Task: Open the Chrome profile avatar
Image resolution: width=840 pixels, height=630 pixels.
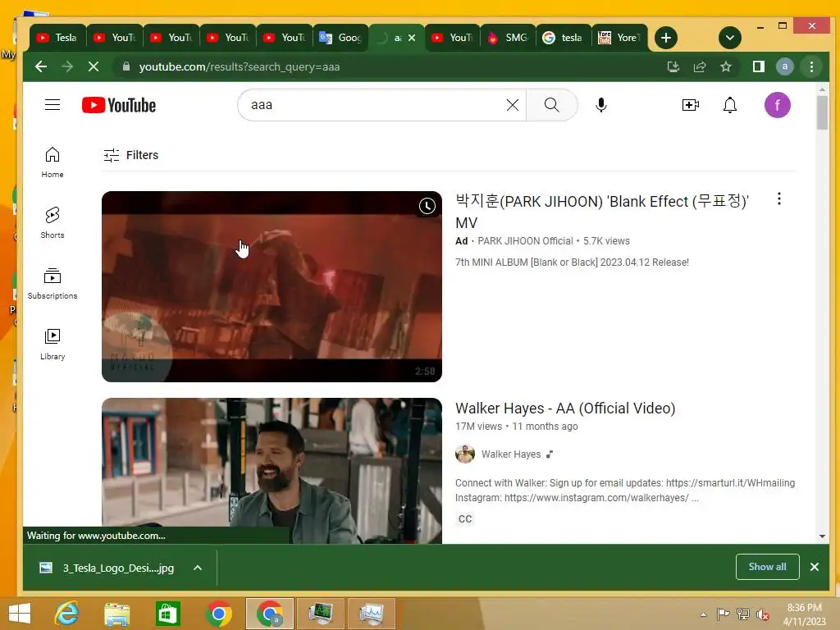Action: [785, 67]
